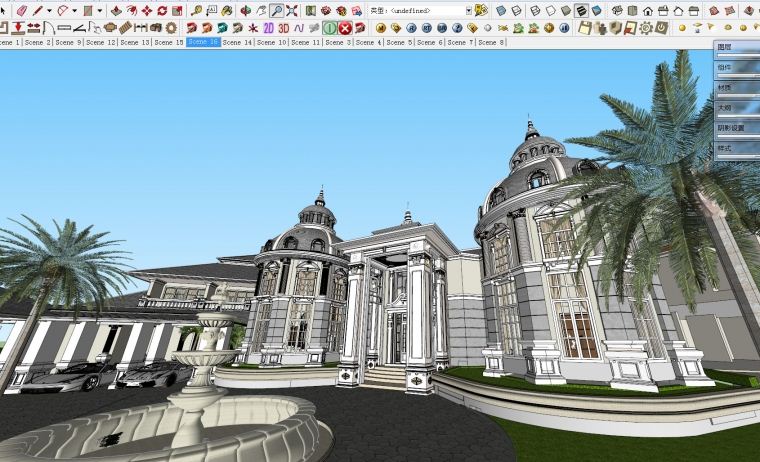Click the green circle enable button
Image resolution: width=760 pixels, height=462 pixels.
(330, 28)
